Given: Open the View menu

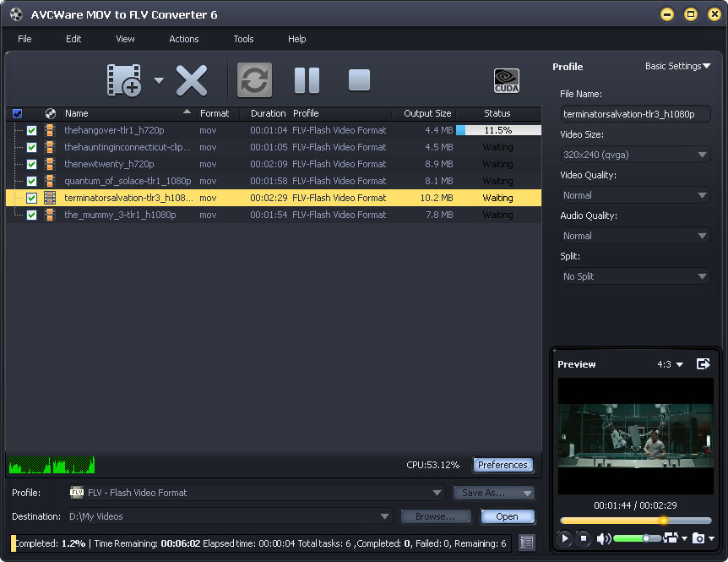Looking at the screenshot, I should (x=125, y=39).
